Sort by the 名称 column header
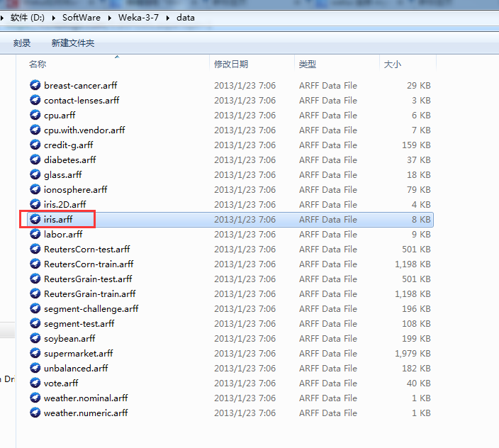This screenshot has width=499, height=448. click(38, 65)
